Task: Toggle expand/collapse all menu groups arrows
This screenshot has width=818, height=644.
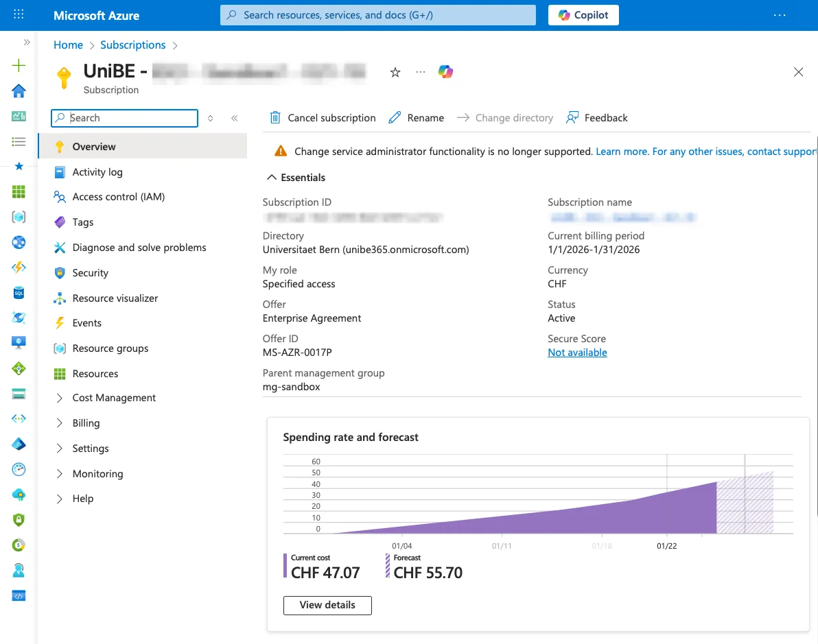Action: (210, 119)
